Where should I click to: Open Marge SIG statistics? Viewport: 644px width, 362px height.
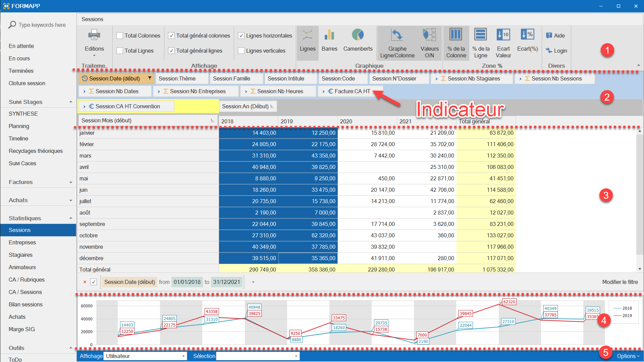21,329
